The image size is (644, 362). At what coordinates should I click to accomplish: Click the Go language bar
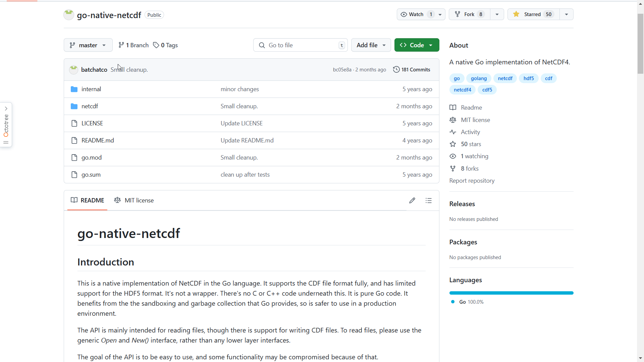pyautogui.click(x=511, y=293)
